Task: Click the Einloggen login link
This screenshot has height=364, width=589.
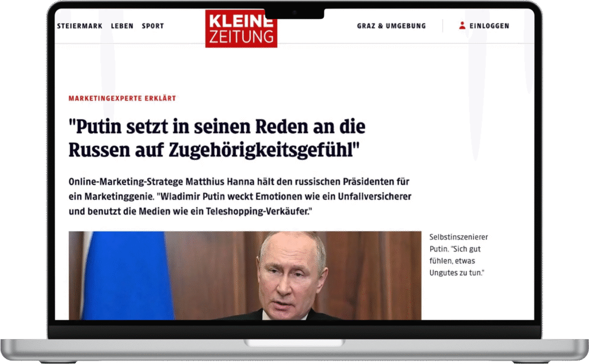Action: 489,26
